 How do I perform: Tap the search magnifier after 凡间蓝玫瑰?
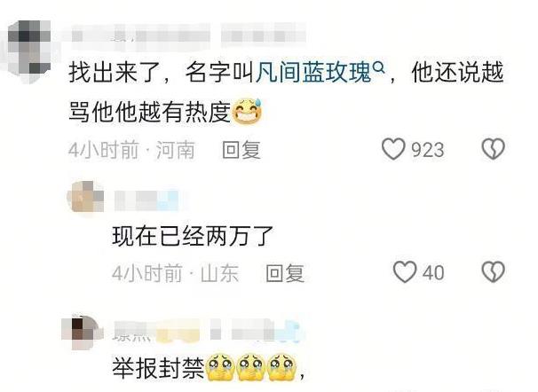pos(378,68)
